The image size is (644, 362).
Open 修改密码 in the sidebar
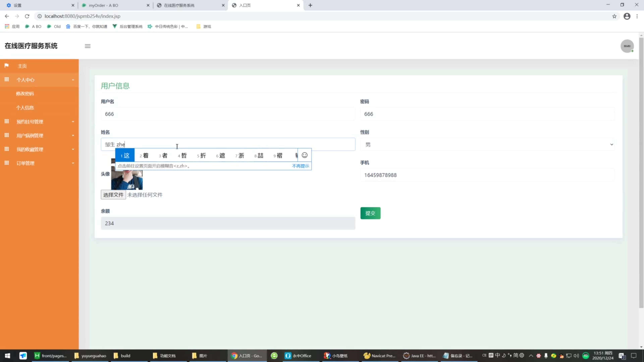25,94
